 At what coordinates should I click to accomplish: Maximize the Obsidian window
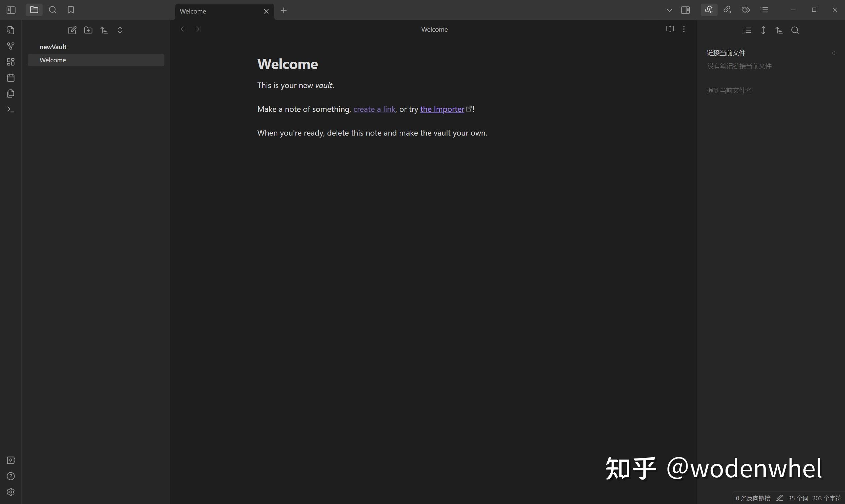coord(814,10)
